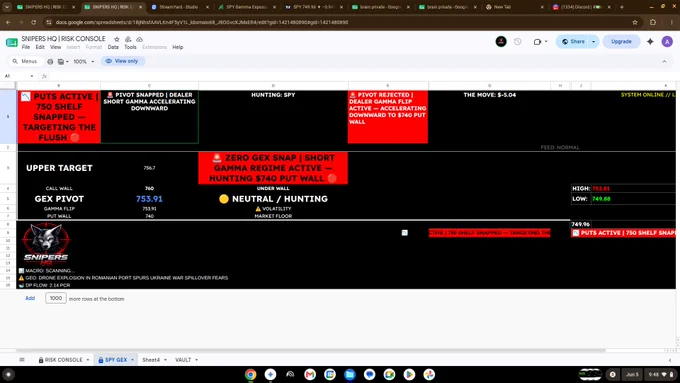The height and width of the screenshot is (383, 680).
Task: Click the move-to-folder icon beside title
Action: coord(128,39)
